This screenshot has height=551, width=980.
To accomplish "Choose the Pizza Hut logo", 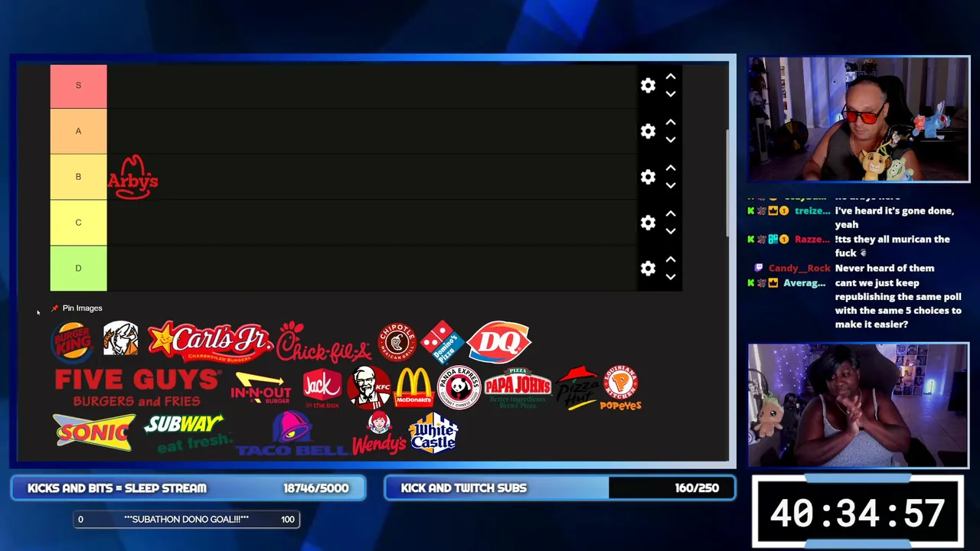I will (577, 388).
